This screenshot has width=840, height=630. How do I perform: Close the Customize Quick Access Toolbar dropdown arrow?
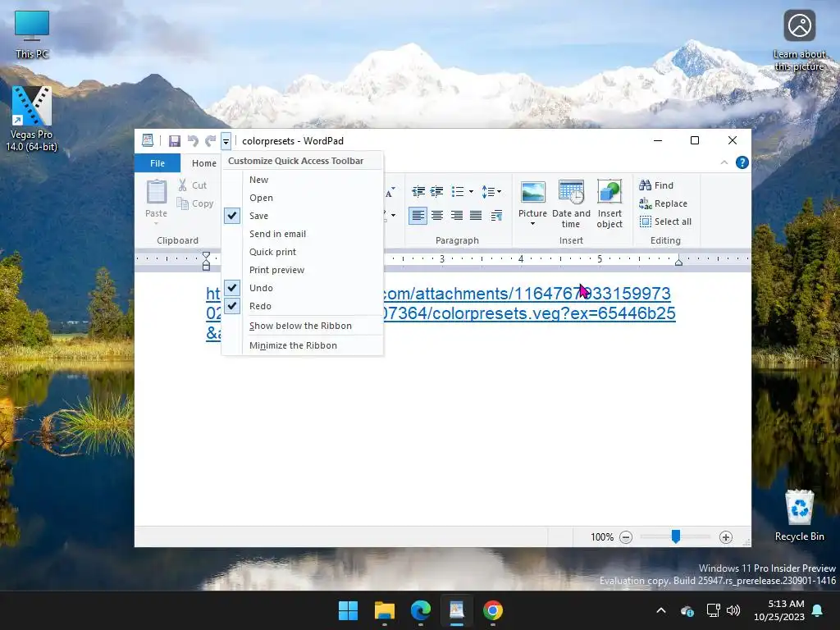226,141
